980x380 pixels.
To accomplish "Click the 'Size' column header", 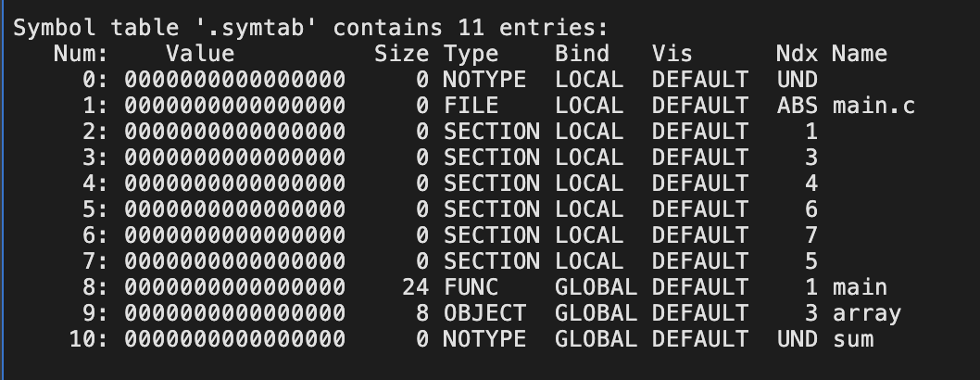I will click(x=401, y=54).
